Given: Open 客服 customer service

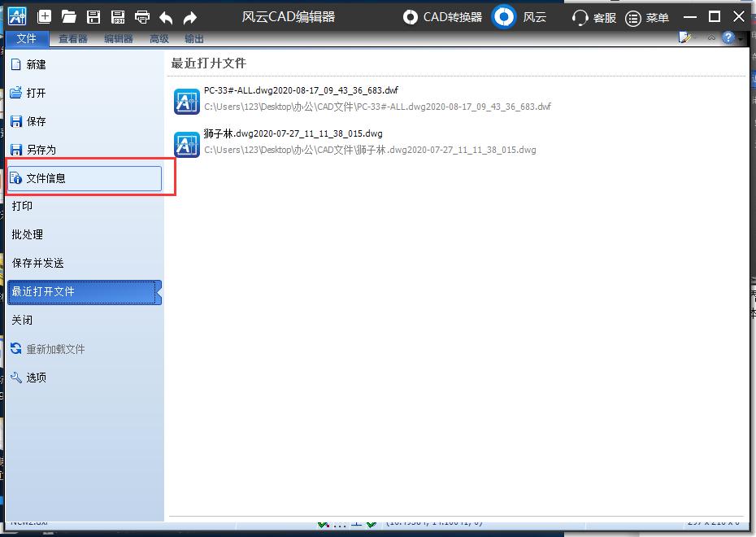Looking at the screenshot, I should pos(594,18).
